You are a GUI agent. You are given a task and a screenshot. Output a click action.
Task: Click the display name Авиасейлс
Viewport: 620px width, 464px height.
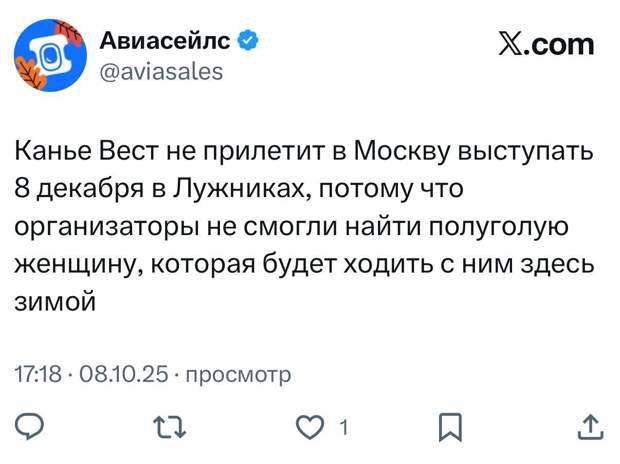tap(165, 40)
